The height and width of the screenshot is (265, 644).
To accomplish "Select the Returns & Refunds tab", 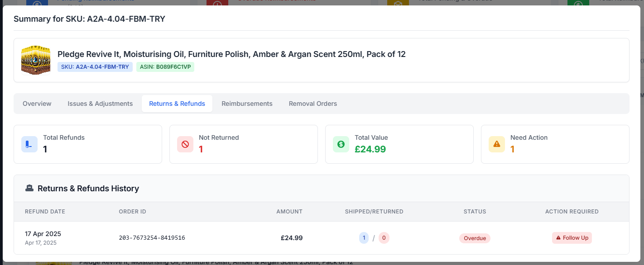I will [177, 104].
